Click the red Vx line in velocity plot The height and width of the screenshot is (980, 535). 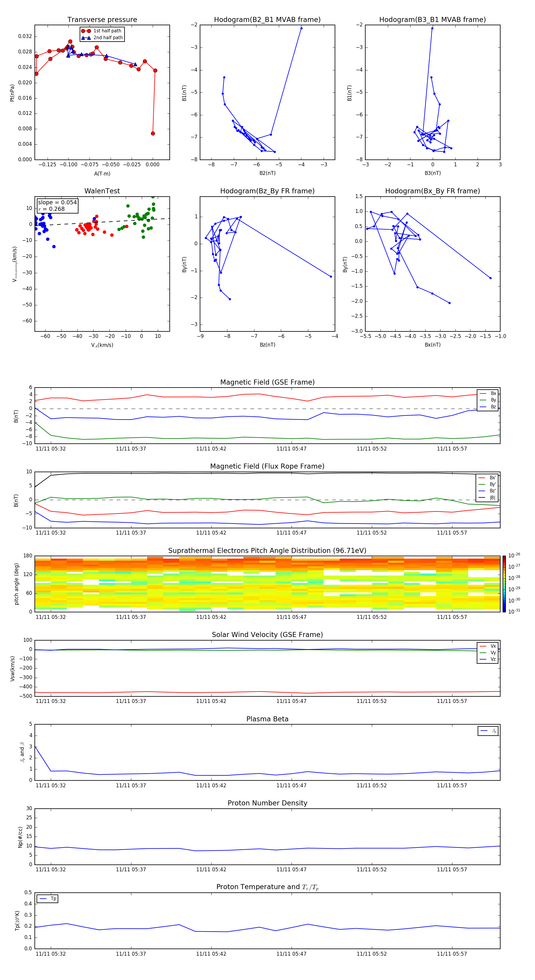[267, 692]
